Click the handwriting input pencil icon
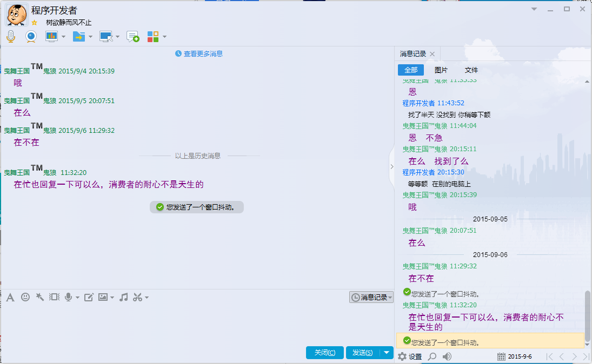 (89, 297)
